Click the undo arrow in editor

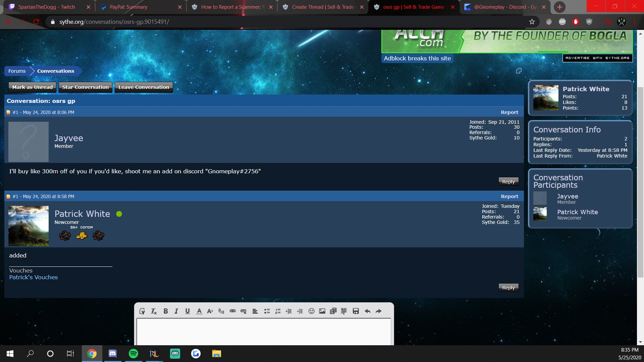(x=368, y=311)
